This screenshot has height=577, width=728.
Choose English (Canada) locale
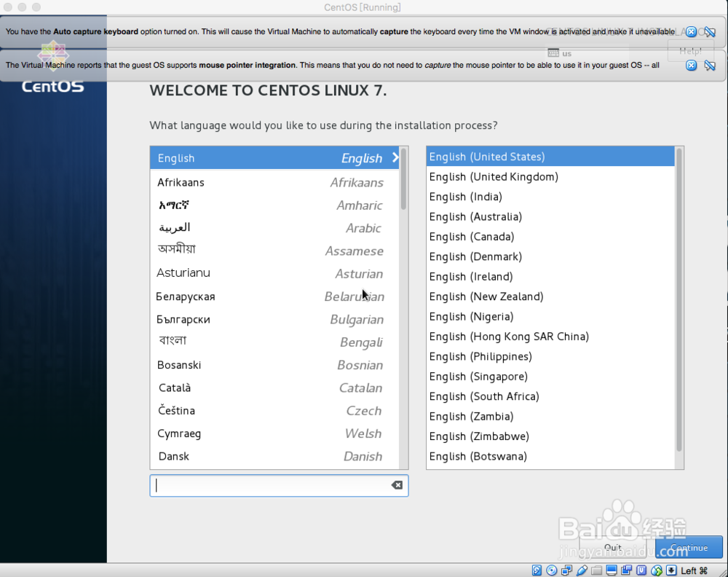coord(550,237)
